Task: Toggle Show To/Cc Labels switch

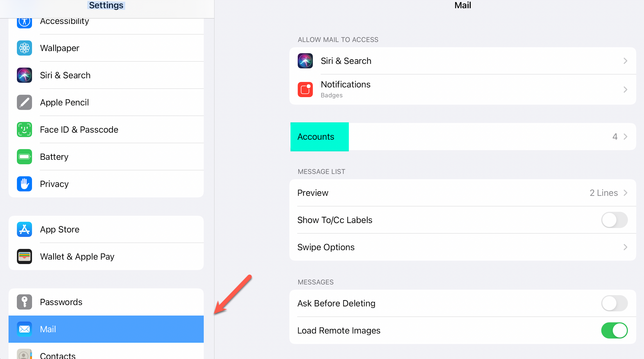Action: (x=614, y=220)
